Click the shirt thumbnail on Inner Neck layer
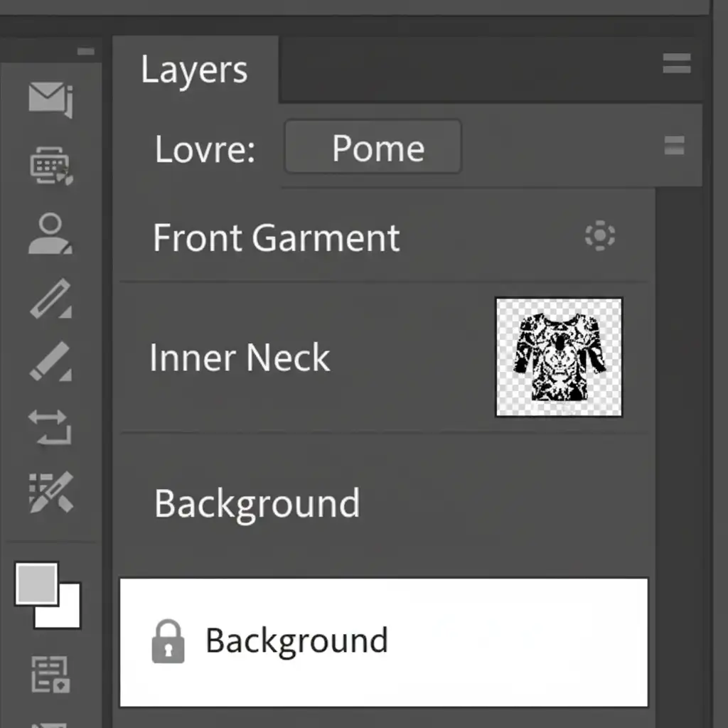 click(559, 357)
